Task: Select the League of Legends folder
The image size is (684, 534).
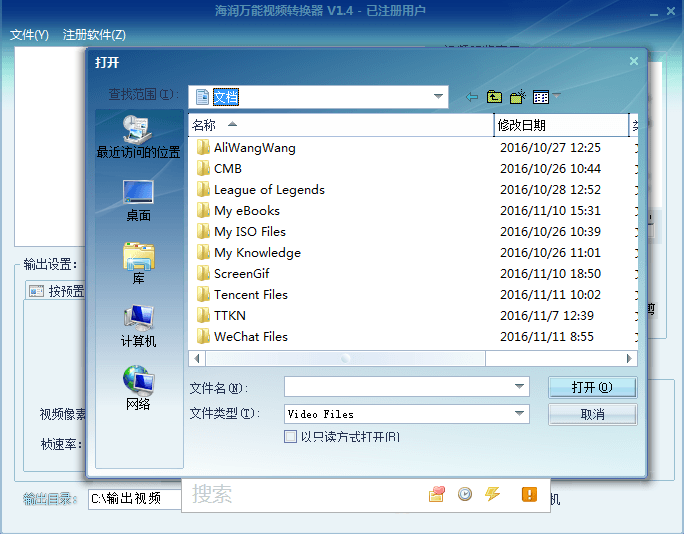Action: point(268,190)
